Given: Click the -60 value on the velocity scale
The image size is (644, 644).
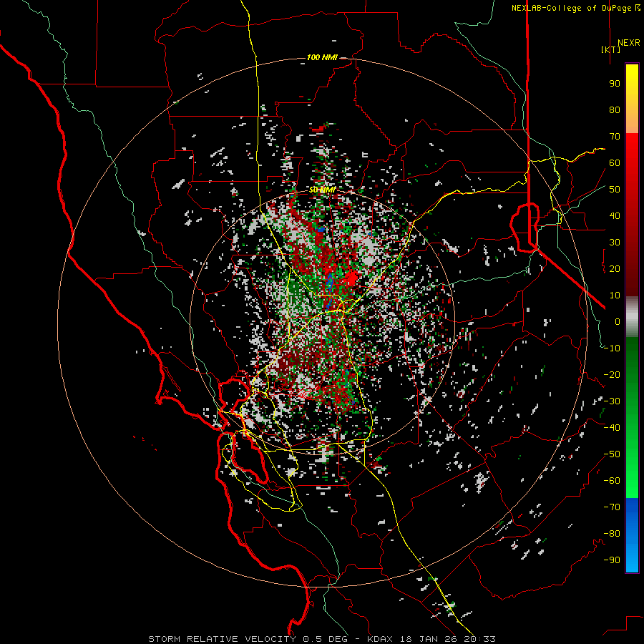Looking at the screenshot, I should tap(612, 481).
